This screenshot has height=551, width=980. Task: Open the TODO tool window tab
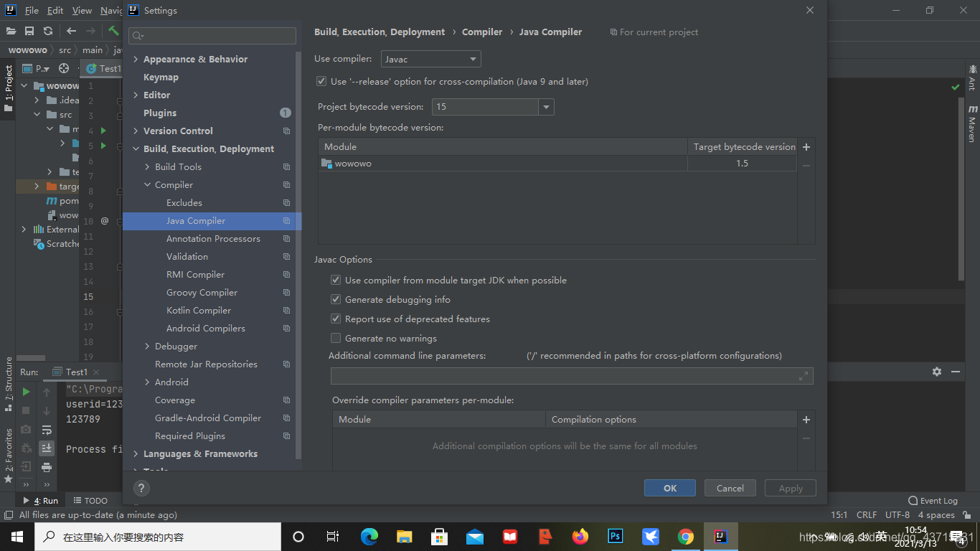point(90,501)
